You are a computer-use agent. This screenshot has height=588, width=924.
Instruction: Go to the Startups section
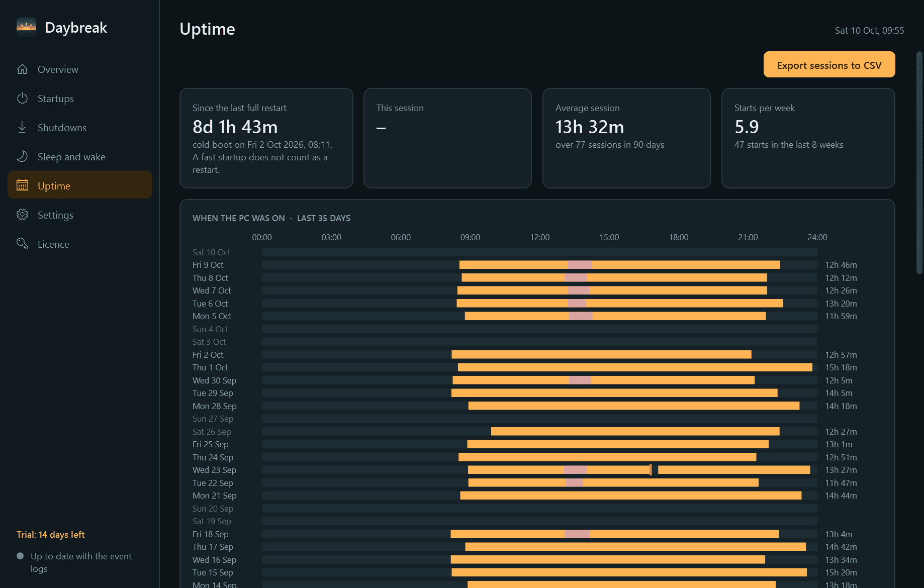tap(80, 99)
